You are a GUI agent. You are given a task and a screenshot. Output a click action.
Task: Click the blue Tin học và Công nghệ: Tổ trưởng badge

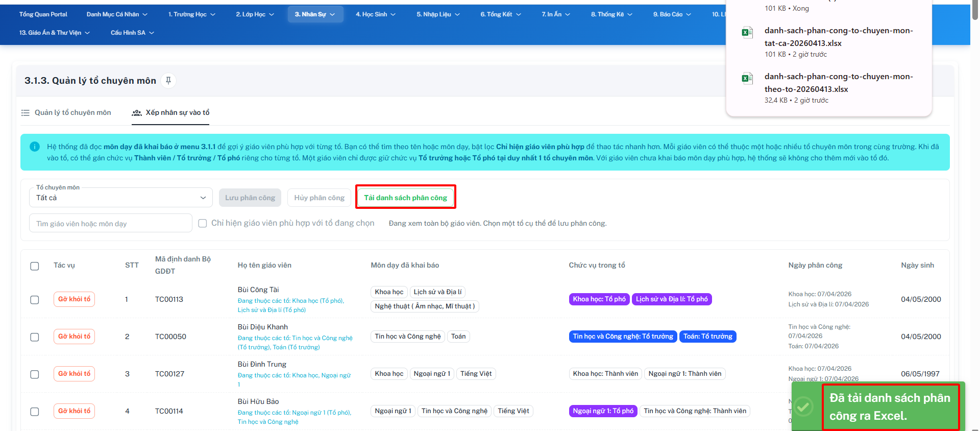(x=623, y=337)
